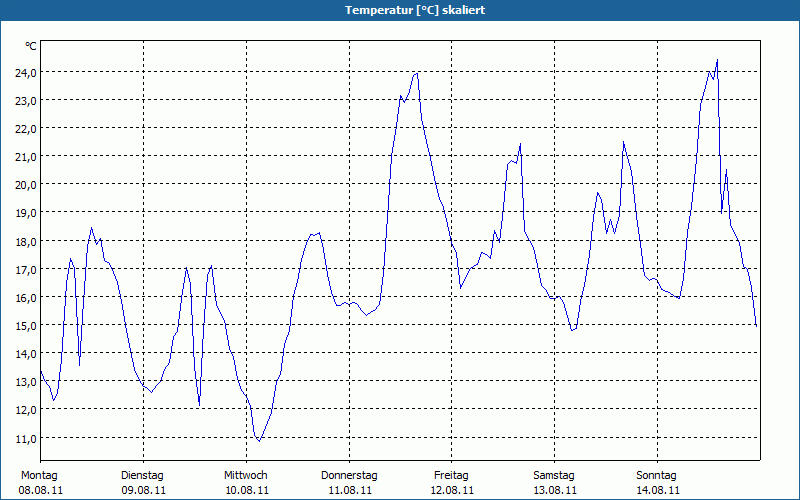Select the 18,0 axis value
Viewport: 800px width, 500px height.
pos(26,241)
